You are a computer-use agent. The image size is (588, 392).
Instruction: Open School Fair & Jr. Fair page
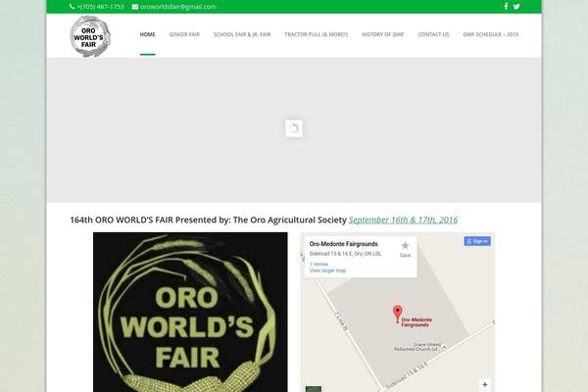click(242, 34)
